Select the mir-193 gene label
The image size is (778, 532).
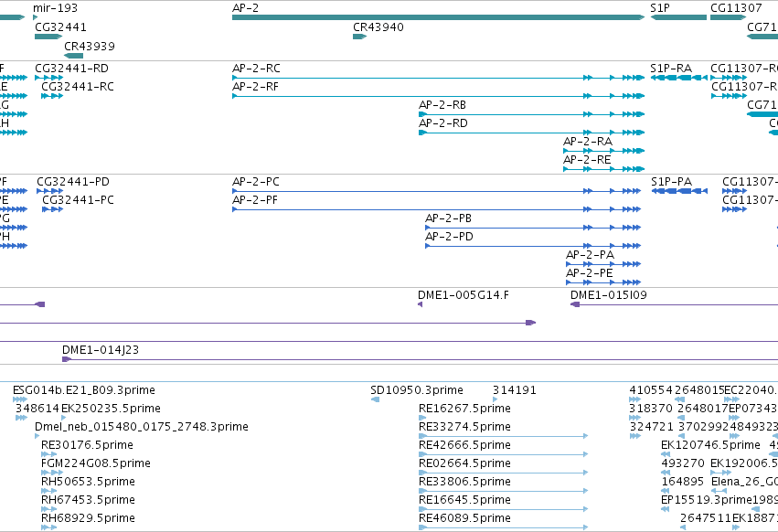coord(55,8)
